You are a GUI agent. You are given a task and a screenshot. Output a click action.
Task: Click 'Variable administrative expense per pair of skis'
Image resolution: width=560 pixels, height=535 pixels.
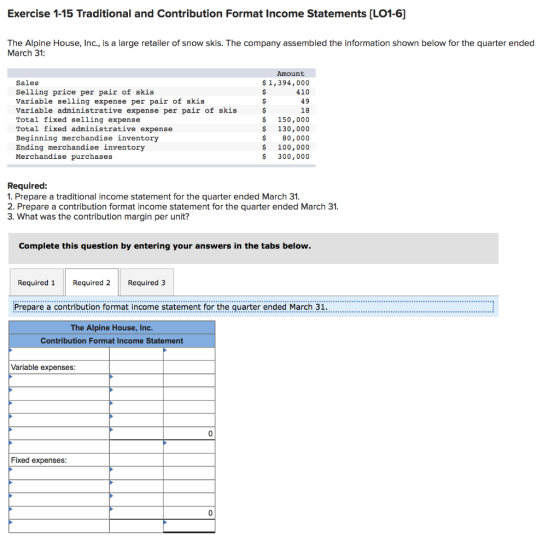point(126,111)
